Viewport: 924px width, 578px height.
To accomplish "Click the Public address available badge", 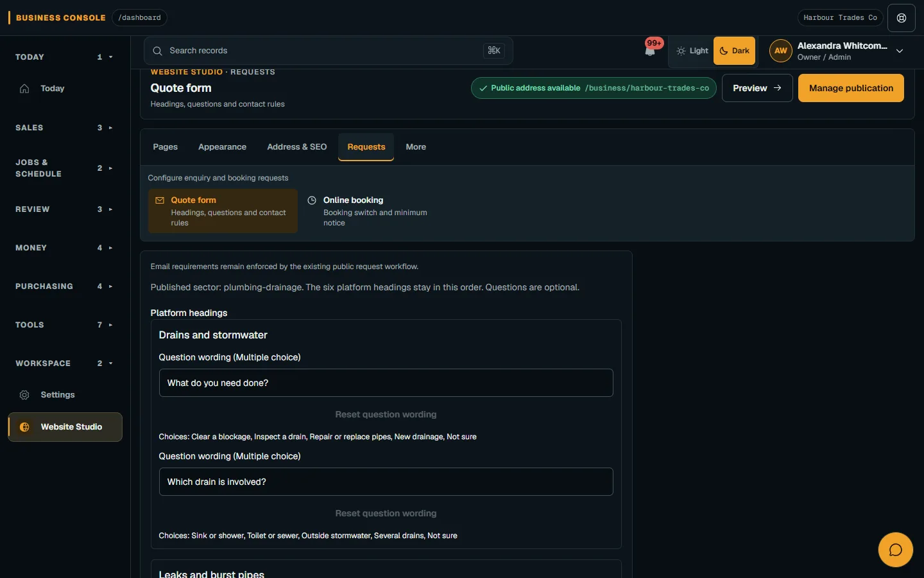I will click(x=594, y=88).
